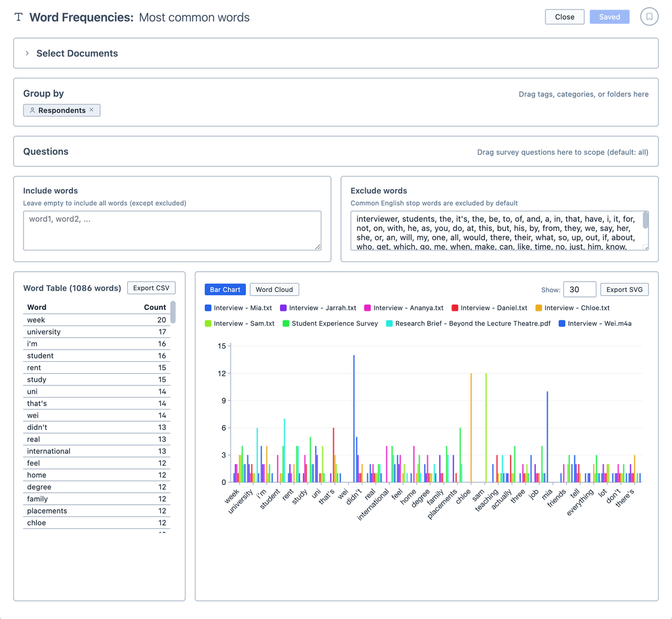
Task: Click the Saved button
Action: (609, 17)
